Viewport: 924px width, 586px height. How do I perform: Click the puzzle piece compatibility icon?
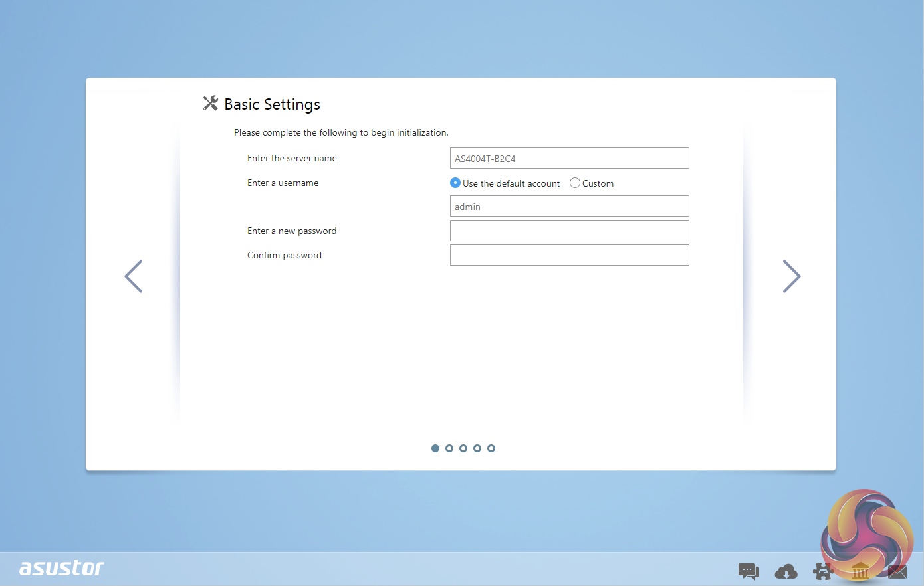pyautogui.click(x=823, y=571)
